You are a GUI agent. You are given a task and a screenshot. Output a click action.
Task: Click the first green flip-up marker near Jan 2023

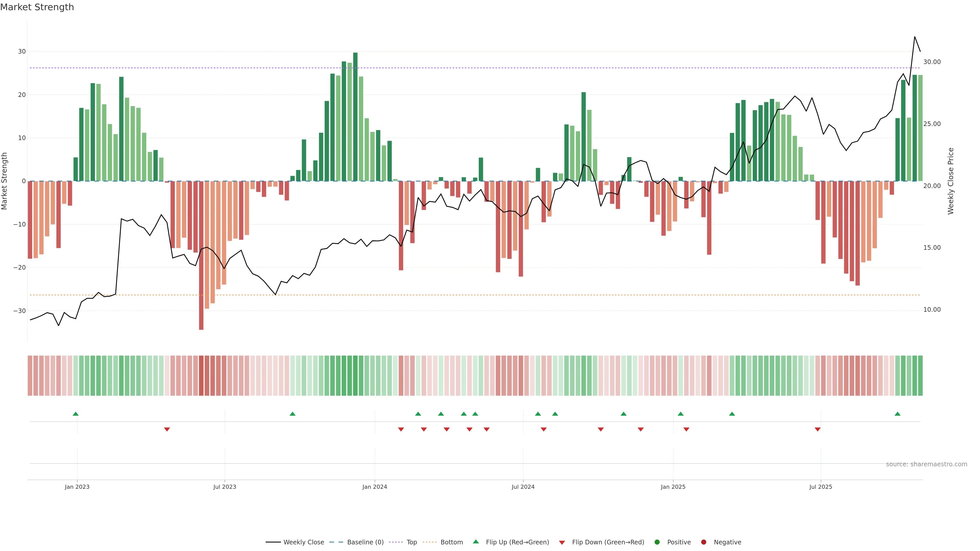click(x=76, y=414)
